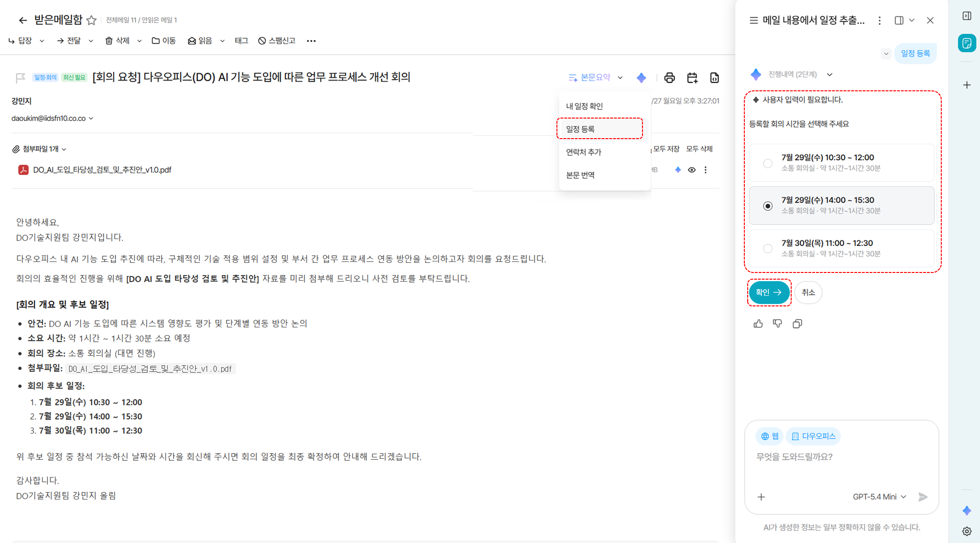Click the 회신필요 tag label
980x543 pixels.
pos(74,77)
